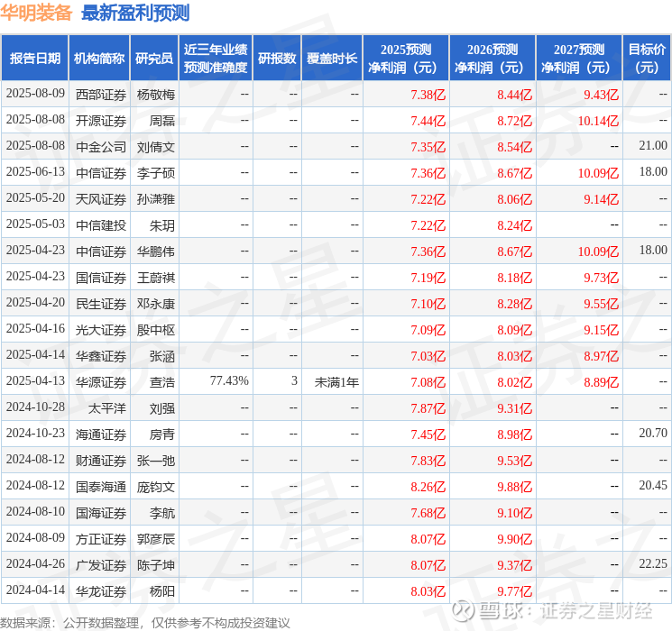Click the 8.97亿 2027 forecast value
The height and width of the screenshot is (631, 672).
tap(601, 356)
